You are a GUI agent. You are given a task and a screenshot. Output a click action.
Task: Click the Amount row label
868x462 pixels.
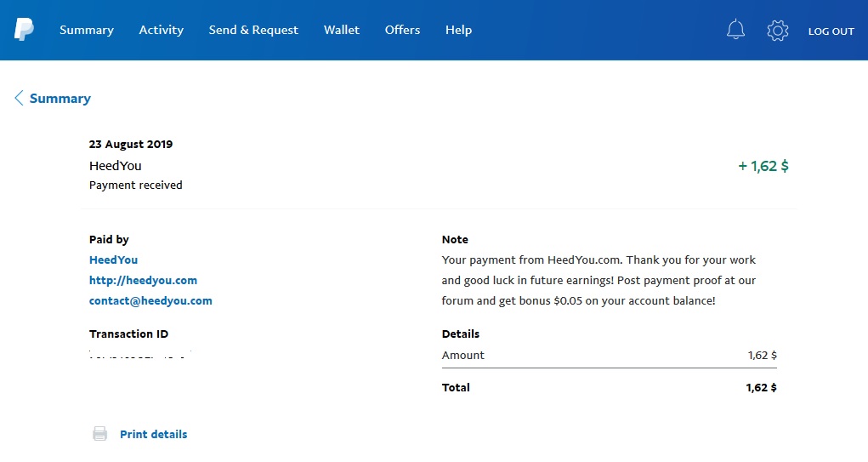point(462,355)
